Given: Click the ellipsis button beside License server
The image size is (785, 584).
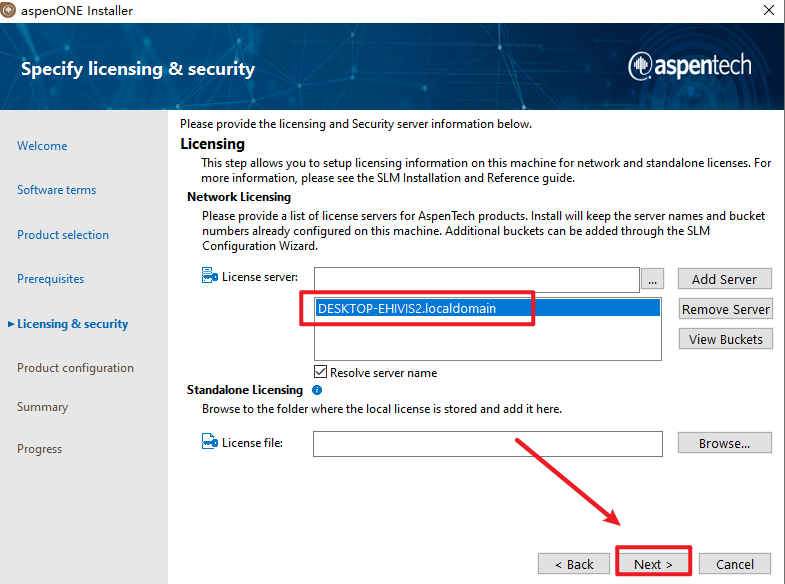Looking at the screenshot, I should 653,279.
